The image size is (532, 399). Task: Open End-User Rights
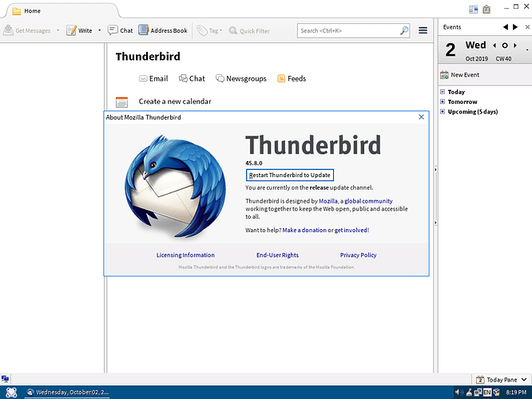coord(277,255)
